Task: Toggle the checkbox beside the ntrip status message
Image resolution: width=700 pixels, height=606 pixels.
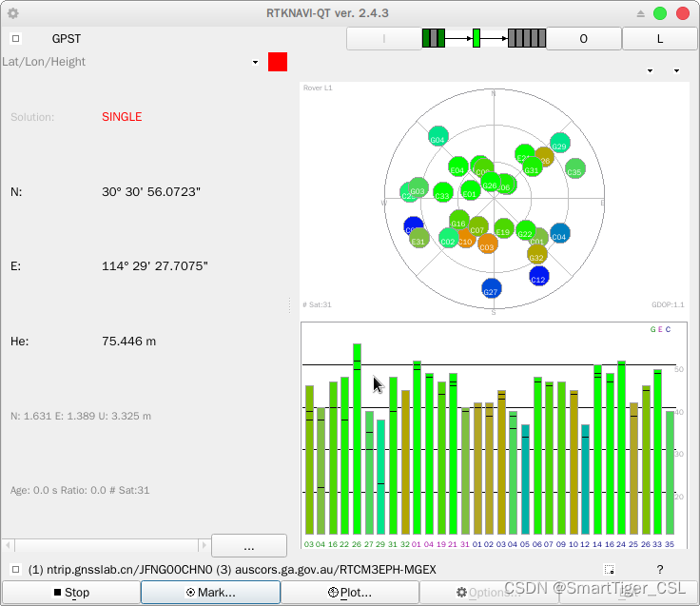Action: coord(15,570)
